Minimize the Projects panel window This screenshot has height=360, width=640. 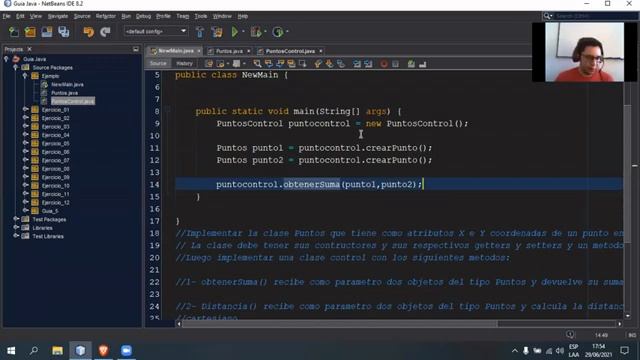coord(136,49)
